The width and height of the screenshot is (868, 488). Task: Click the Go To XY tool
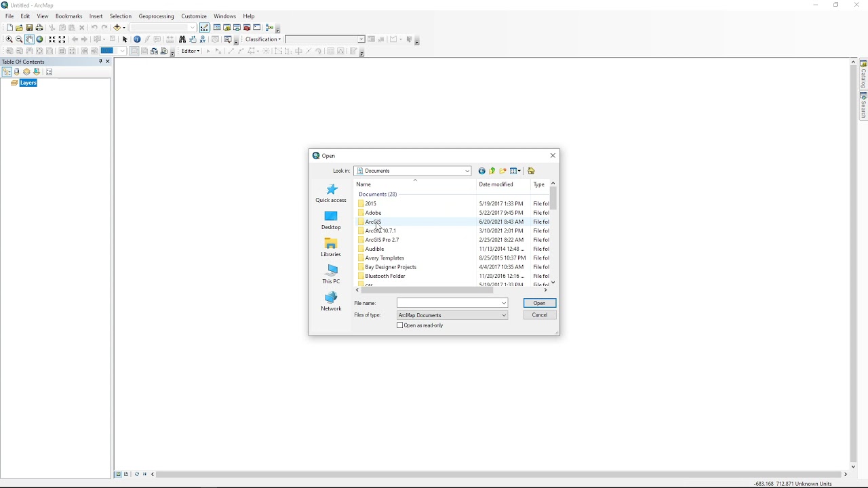pos(203,39)
